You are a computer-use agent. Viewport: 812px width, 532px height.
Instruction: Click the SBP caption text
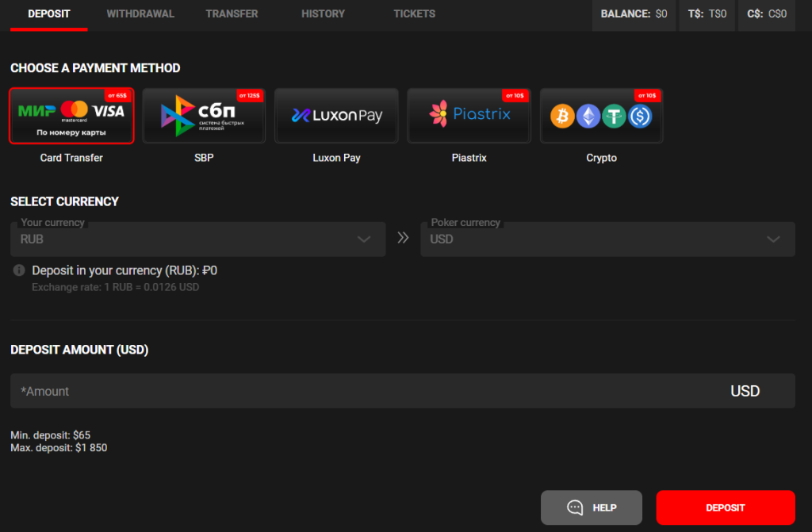tap(204, 158)
